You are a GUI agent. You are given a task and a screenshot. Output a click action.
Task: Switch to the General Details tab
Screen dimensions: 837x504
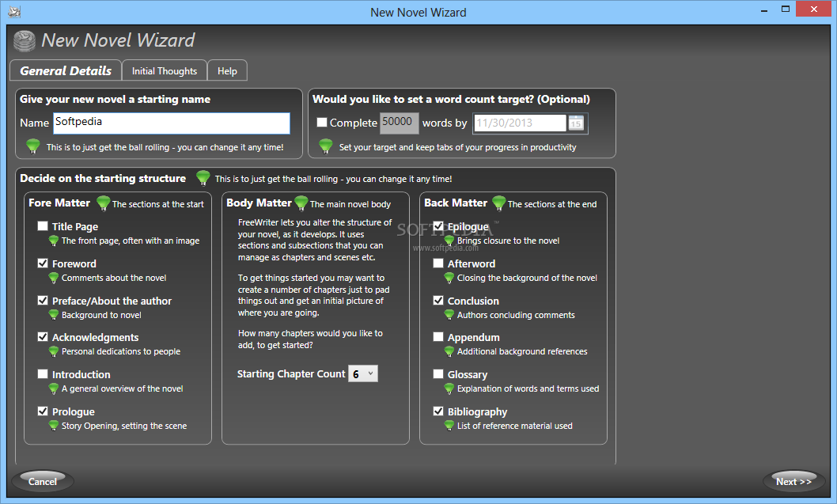pyautogui.click(x=66, y=70)
